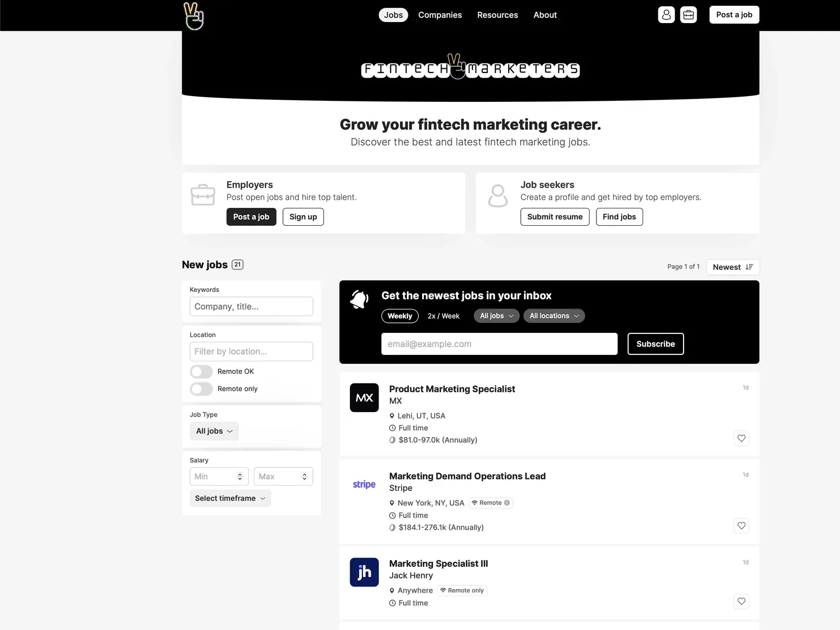Screen dimensions: 840x630
Task: Open the Newest sort dropdown
Action: (733, 267)
